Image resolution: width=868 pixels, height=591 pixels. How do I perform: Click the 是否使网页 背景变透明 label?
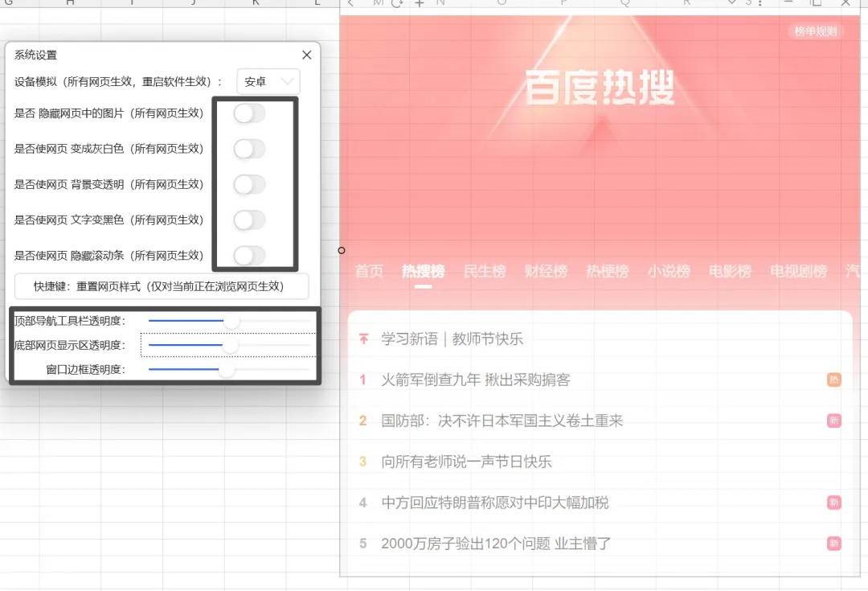[108, 184]
